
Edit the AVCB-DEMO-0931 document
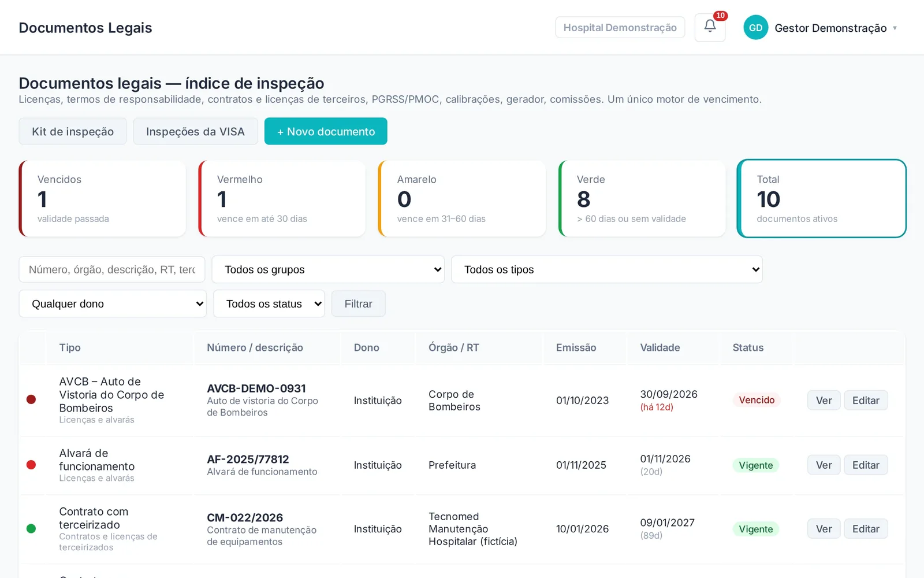click(x=866, y=400)
